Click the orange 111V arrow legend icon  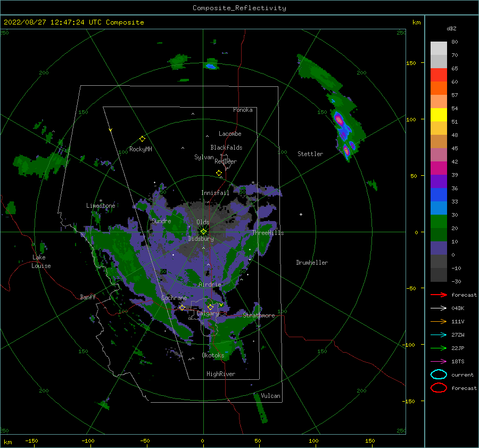point(439,321)
